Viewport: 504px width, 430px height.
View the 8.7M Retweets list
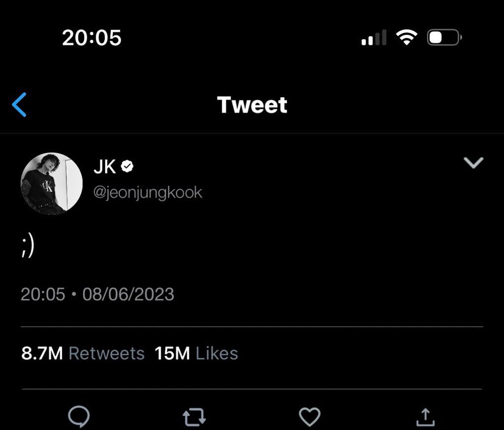(83, 353)
